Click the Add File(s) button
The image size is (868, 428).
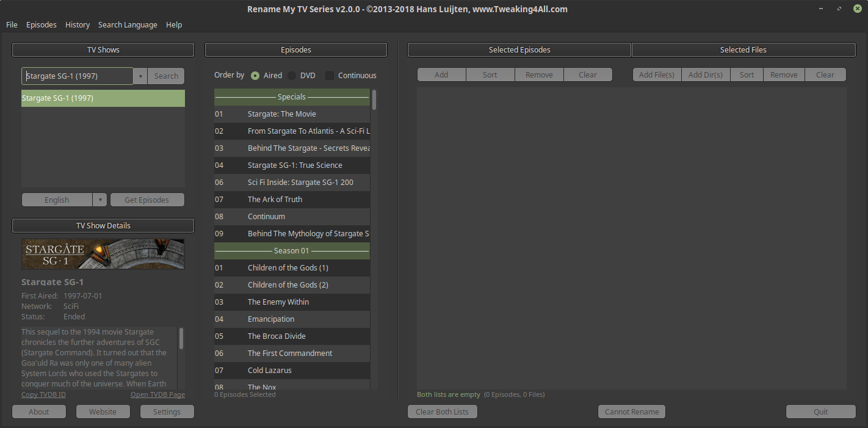pos(657,74)
